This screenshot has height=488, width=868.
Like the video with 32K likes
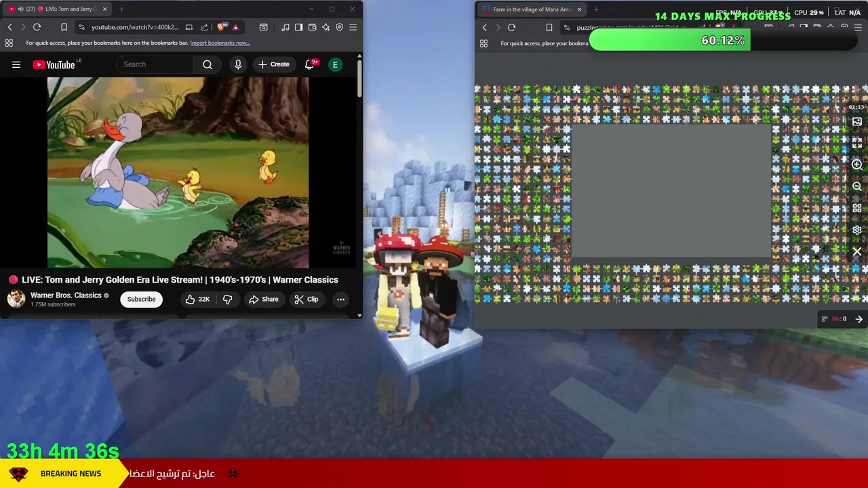click(x=197, y=299)
